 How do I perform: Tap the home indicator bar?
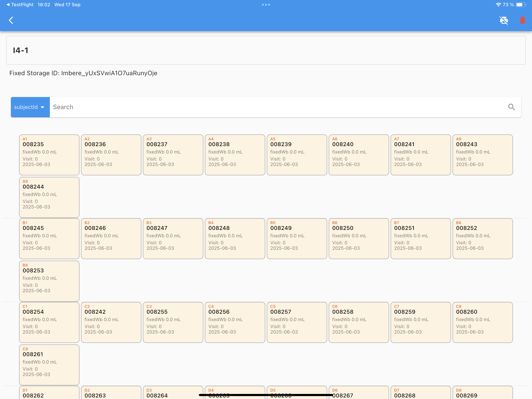(266, 395)
